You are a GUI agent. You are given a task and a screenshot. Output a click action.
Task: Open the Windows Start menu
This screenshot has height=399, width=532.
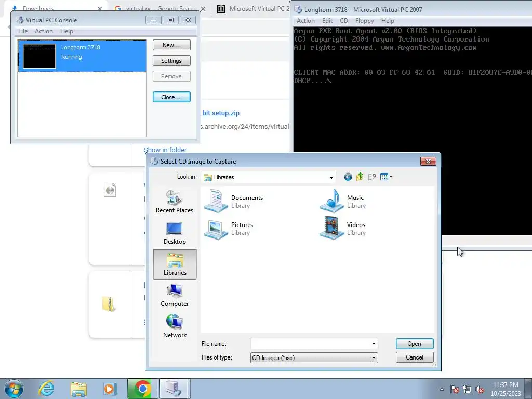tap(14, 389)
